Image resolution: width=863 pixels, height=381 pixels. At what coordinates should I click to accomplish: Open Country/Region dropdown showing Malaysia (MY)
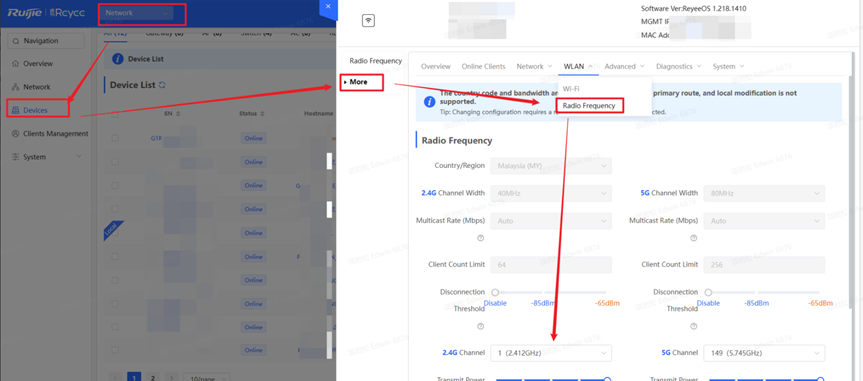point(551,166)
